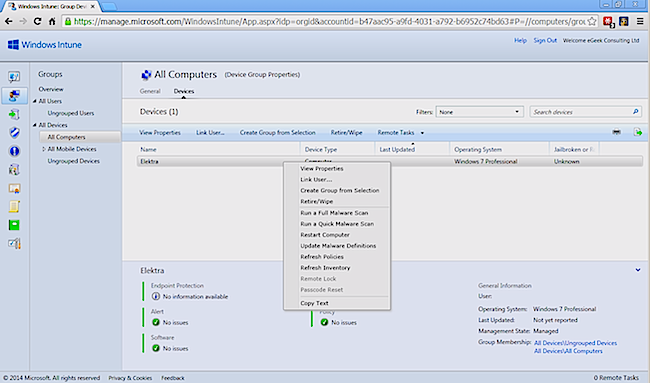Choose Link User in context menu
The image size is (650, 383).
coord(316,179)
